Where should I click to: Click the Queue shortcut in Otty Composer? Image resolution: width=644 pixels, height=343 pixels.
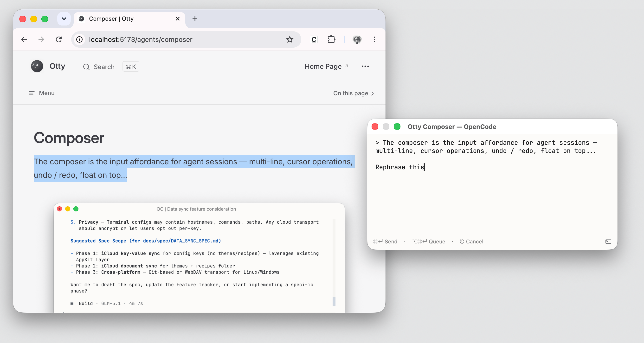click(x=429, y=241)
